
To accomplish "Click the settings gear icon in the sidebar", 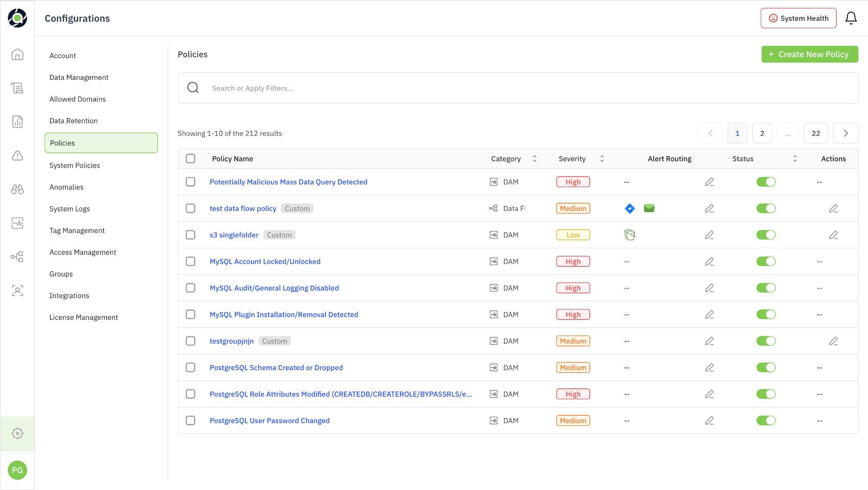I will [x=17, y=433].
